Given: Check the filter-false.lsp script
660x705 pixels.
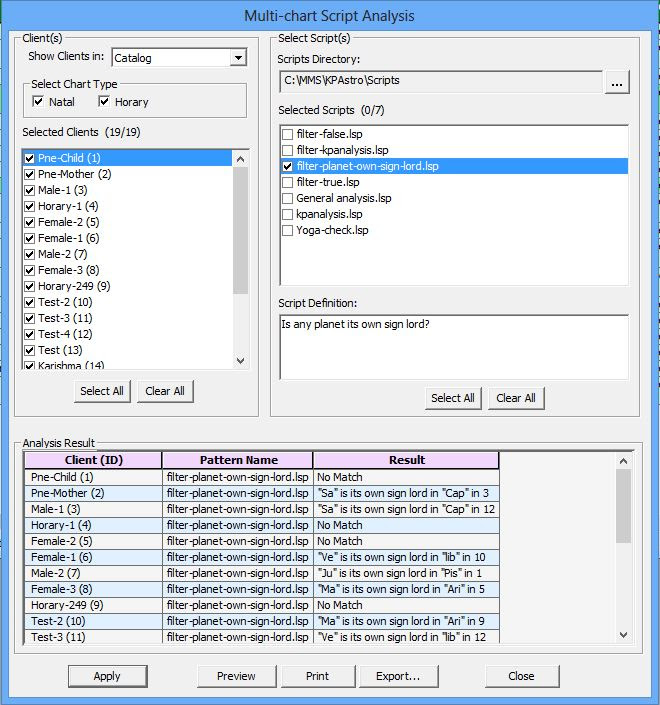Looking at the screenshot, I should (x=287, y=134).
